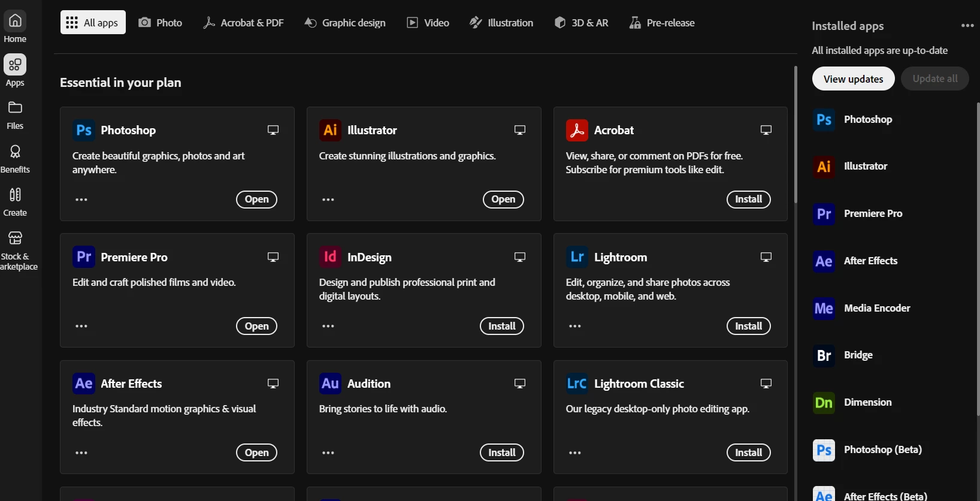Viewport: 980px width, 501px height.
Task: Select the All apps tab
Action: pyautogui.click(x=93, y=22)
